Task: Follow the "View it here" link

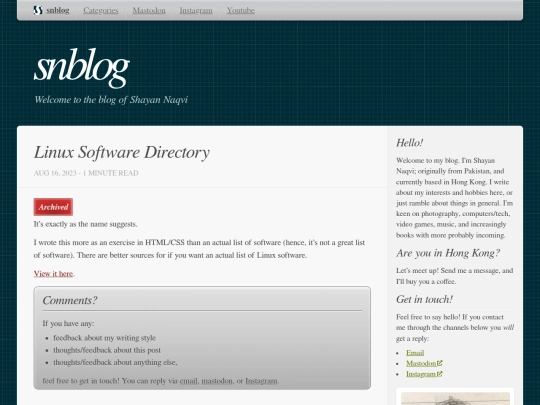Action: point(53,273)
